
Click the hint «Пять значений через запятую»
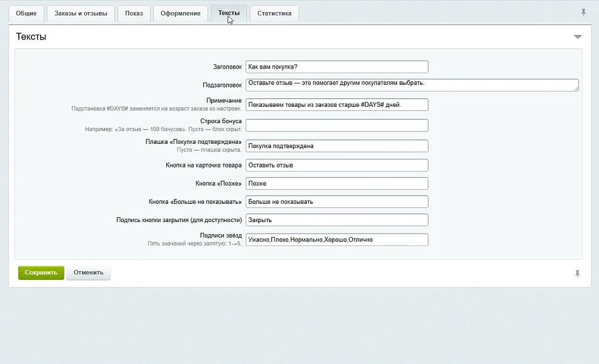click(x=195, y=244)
